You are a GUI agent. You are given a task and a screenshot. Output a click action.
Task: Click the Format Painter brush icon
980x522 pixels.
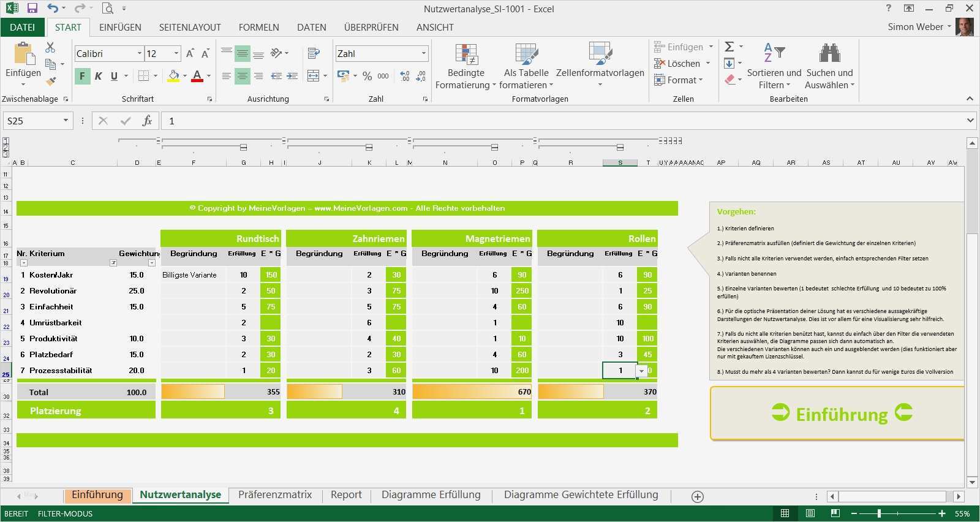click(51, 80)
